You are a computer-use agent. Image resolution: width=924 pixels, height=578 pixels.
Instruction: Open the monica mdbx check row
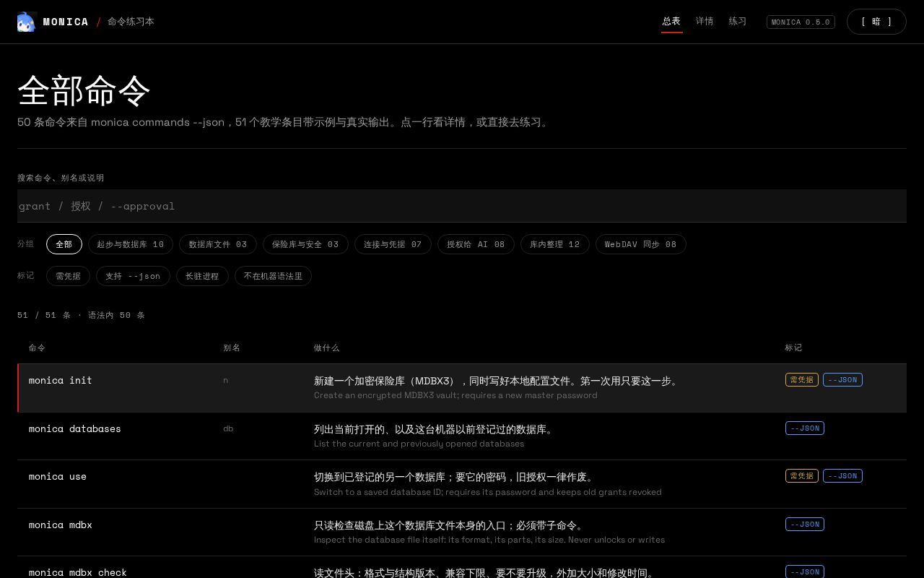click(462, 568)
